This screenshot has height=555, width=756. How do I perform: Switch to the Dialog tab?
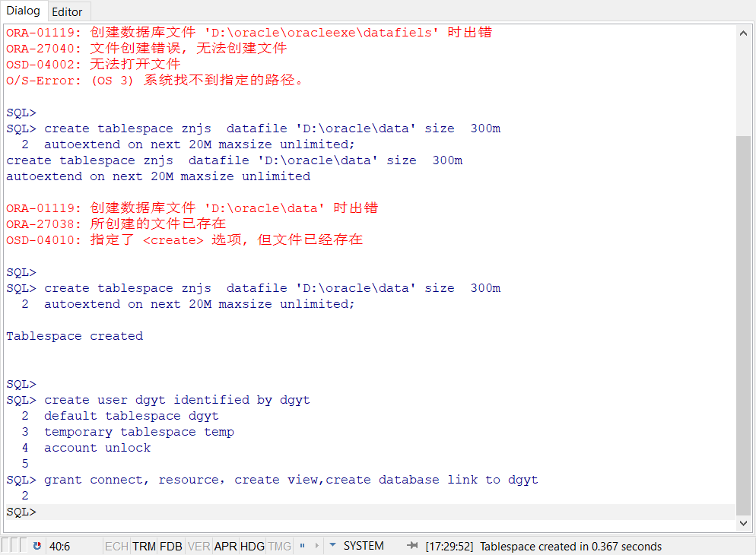coord(23,11)
